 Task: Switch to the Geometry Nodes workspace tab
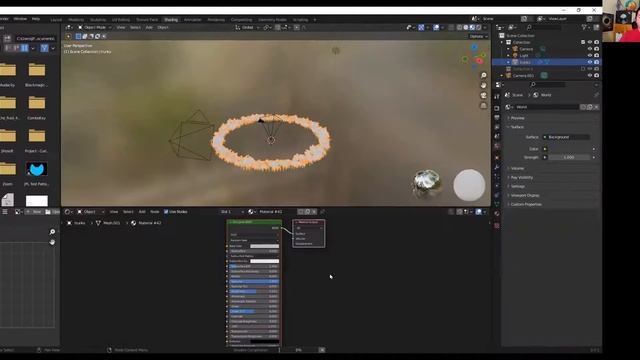pyautogui.click(x=272, y=20)
